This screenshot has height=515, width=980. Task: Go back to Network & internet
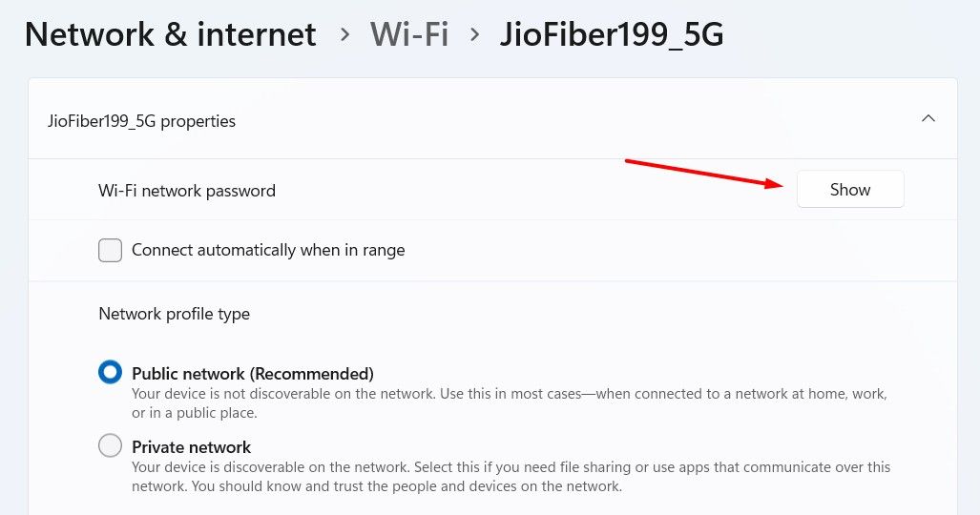[x=170, y=35]
